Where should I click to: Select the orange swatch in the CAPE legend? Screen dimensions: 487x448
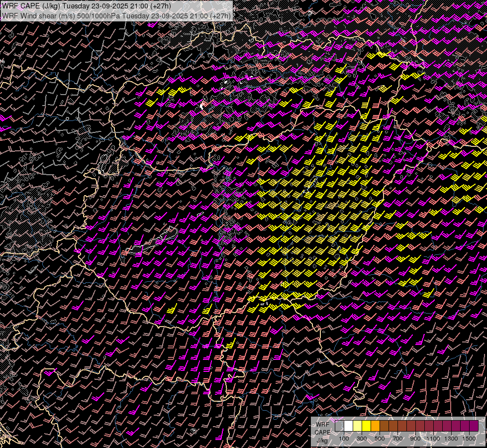tap(375, 426)
